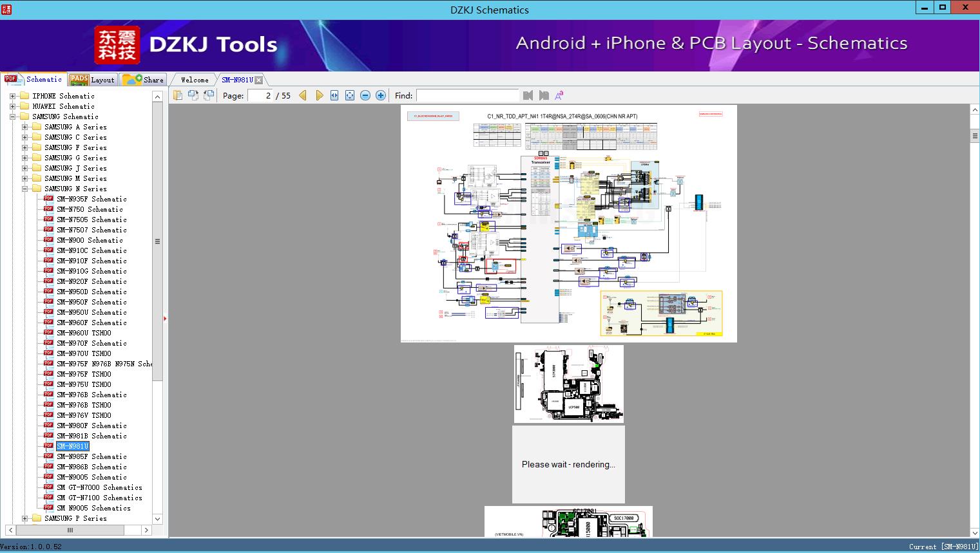The height and width of the screenshot is (553, 980).
Task: Click tree panel horizontal scrollbar thumb
Action: click(x=70, y=530)
